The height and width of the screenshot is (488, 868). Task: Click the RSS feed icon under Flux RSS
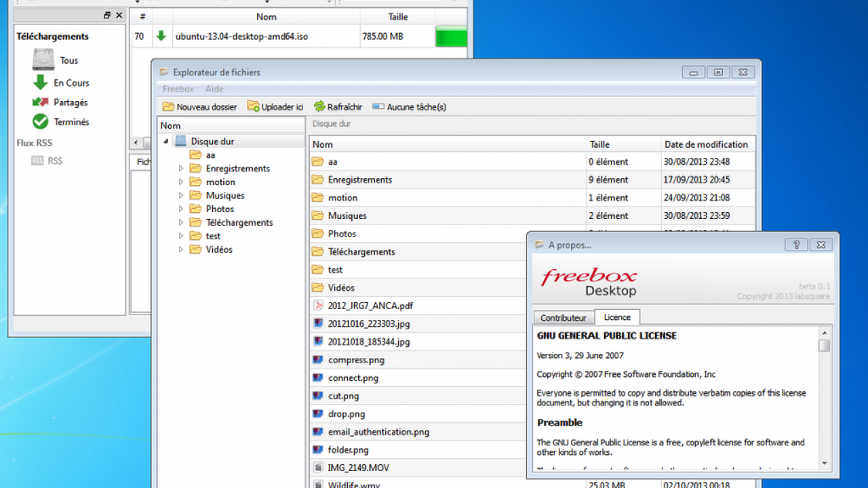(x=37, y=161)
